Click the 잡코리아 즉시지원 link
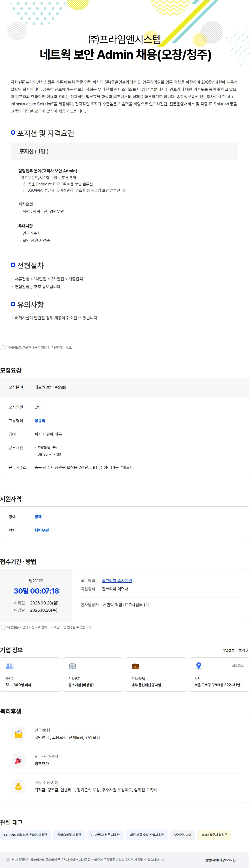The height and width of the screenshot is (868, 249). [117, 580]
